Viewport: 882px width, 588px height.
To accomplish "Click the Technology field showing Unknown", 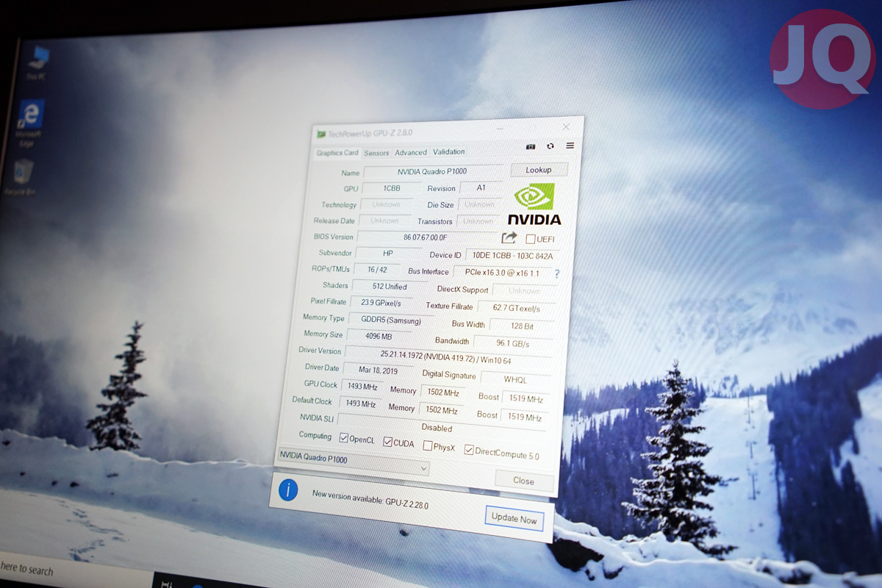I will click(x=387, y=204).
